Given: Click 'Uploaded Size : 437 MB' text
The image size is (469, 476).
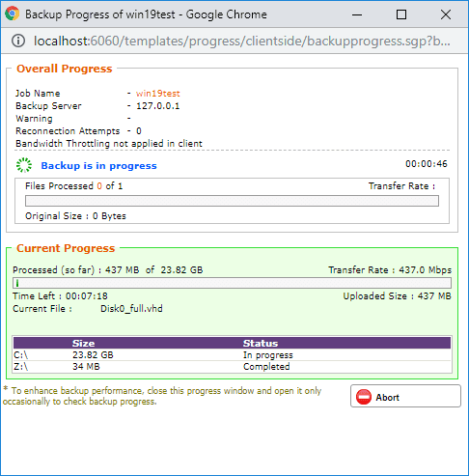Looking at the screenshot, I should tap(397, 295).
